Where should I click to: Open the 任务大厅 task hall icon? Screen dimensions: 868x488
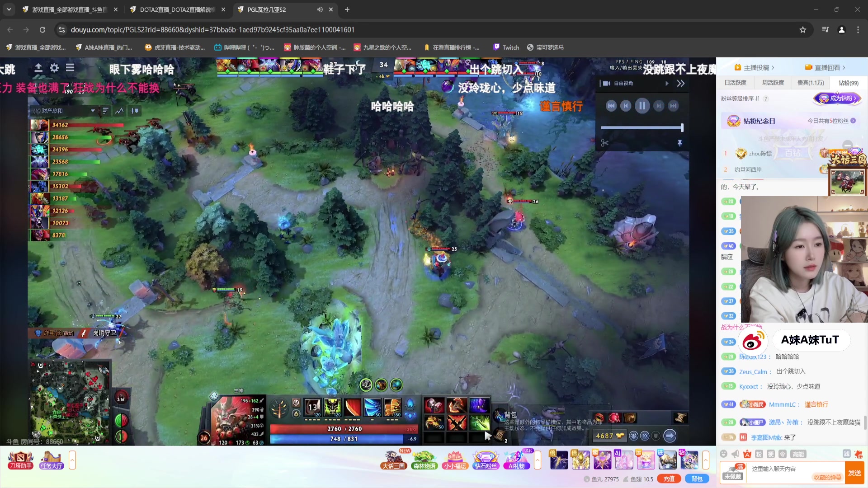tap(51, 460)
